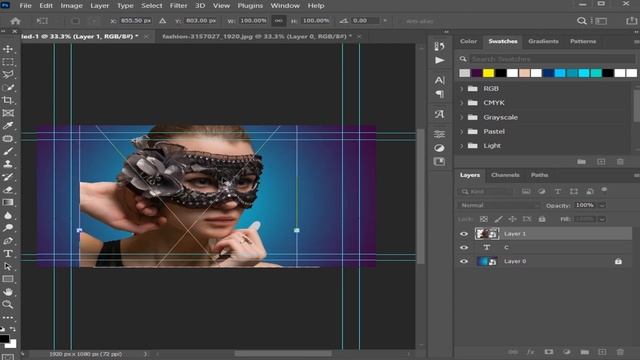The width and height of the screenshot is (640, 360).
Task: Select the Clone Stamp tool
Action: tap(8, 164)
